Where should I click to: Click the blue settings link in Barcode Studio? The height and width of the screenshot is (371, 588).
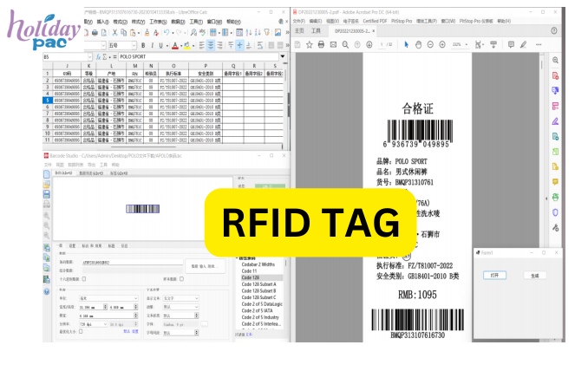[x=131, y=331]
